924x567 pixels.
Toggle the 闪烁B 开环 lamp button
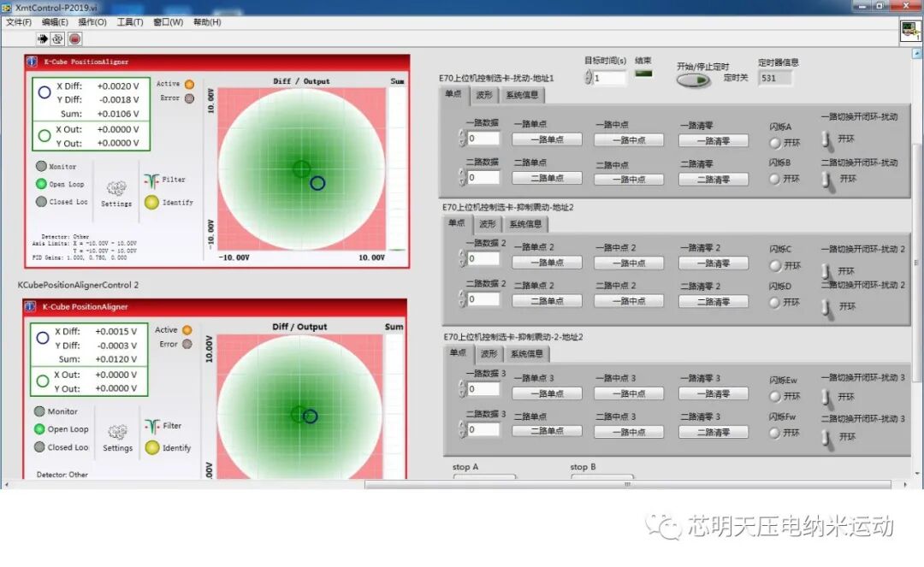click(x=775, y=179)
